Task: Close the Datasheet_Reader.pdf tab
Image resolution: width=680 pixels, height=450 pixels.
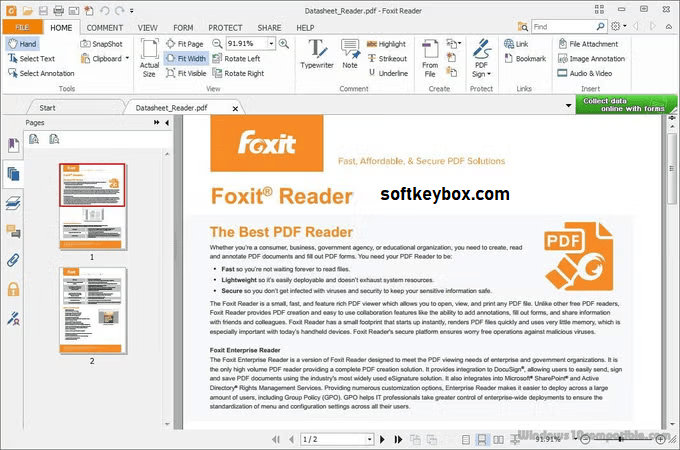Action: coord(235,108)
